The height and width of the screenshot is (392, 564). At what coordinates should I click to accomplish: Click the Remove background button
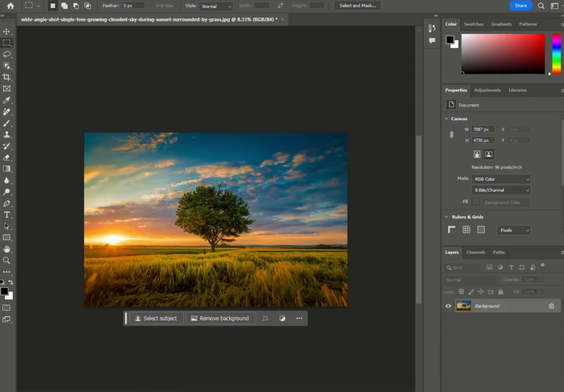220,318
